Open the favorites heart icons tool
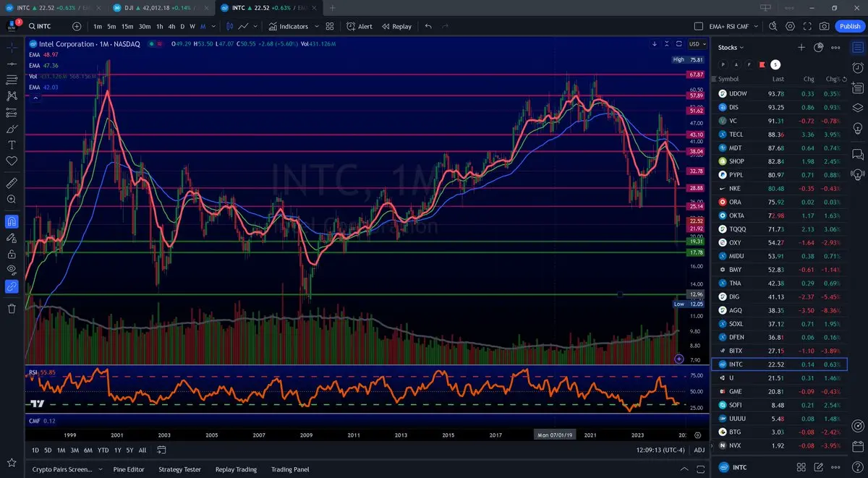Image resolution: width=868 pixels, height=478 pixels. pyautogui.click(x=12, y=161)
